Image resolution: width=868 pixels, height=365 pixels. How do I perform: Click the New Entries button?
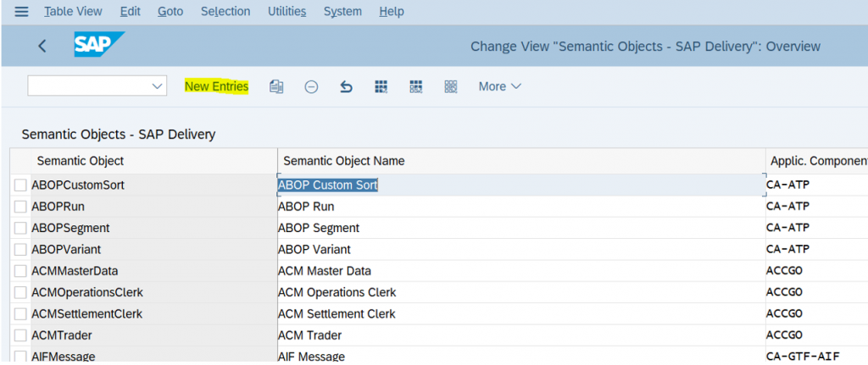pos(216,87)
